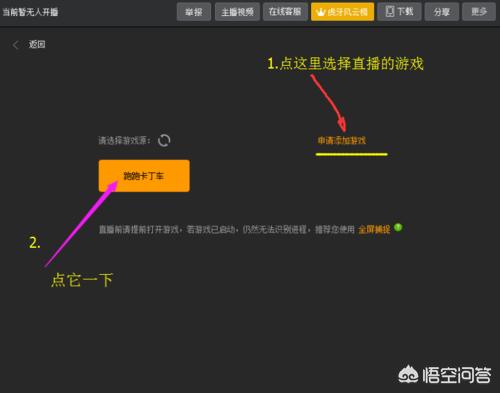Go back with the 返回 arrow
This screenshot has width=500, height=393.
click(15, 45)
